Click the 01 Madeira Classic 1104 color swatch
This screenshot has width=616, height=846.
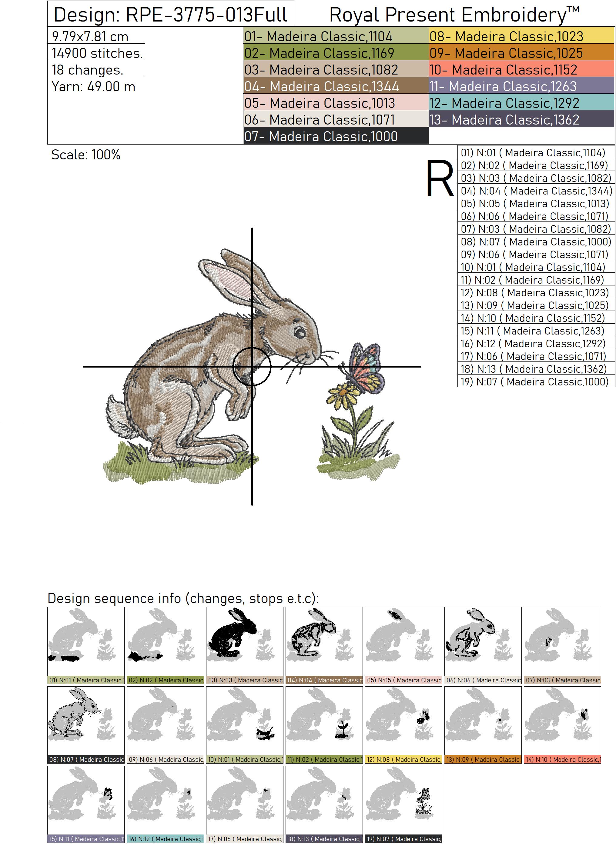click(x=335, y=36)
